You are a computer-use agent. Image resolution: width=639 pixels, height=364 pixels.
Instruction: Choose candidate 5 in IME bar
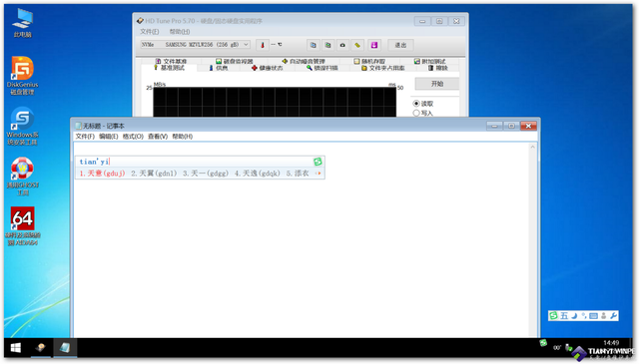tap(298, 174)
